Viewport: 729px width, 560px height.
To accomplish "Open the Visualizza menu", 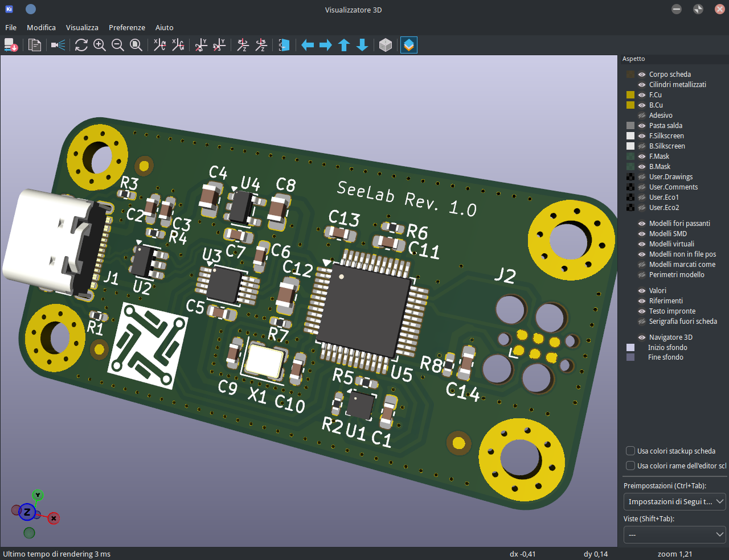I will (x=82, y=27).
